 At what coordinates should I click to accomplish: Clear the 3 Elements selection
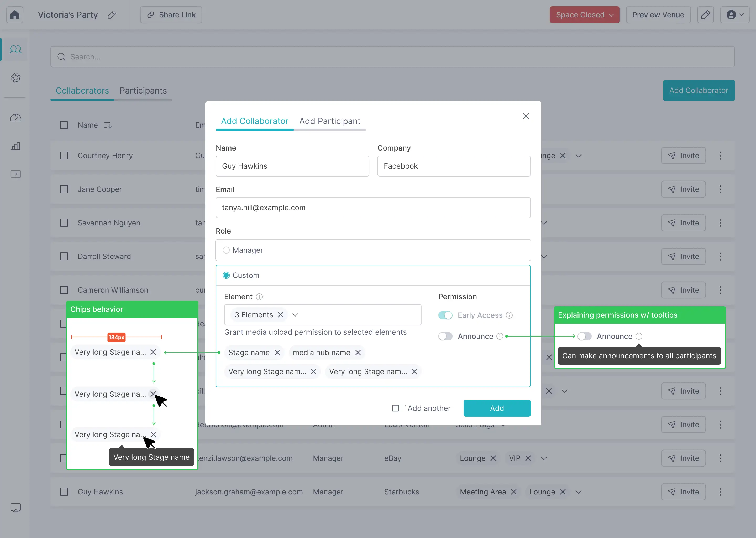click(280, 315)
